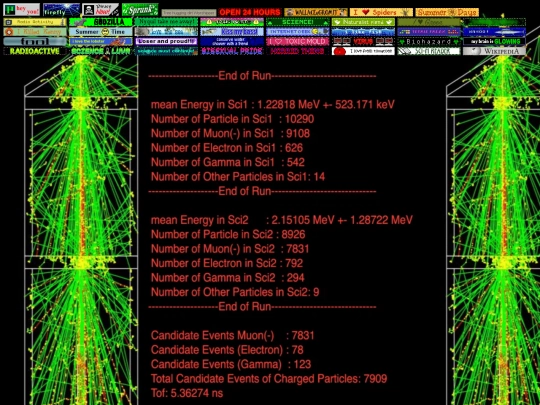
Task: Click the 'INTERNET GEEK' badge
Action: (x=298, y=32)
